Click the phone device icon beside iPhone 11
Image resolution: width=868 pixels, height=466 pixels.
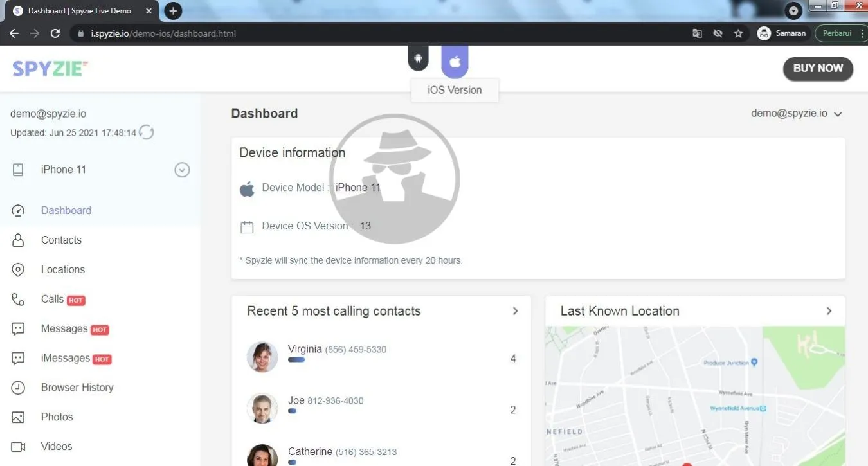(x=18, y=170)
